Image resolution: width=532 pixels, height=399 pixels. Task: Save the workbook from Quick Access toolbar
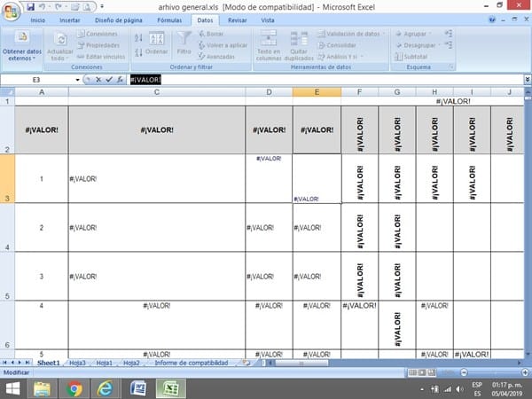coord(30,6)
